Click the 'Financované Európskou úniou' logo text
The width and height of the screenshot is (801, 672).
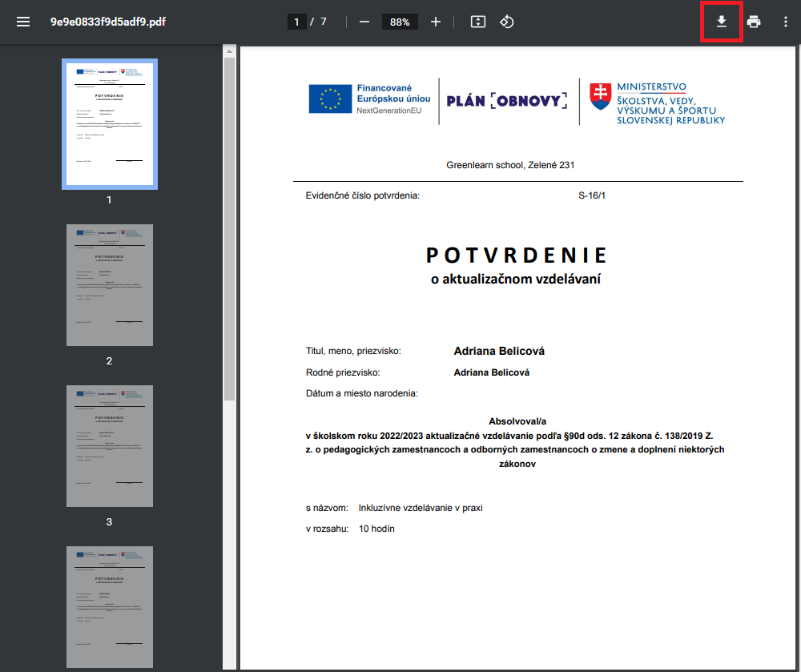(x=393, y=94)
